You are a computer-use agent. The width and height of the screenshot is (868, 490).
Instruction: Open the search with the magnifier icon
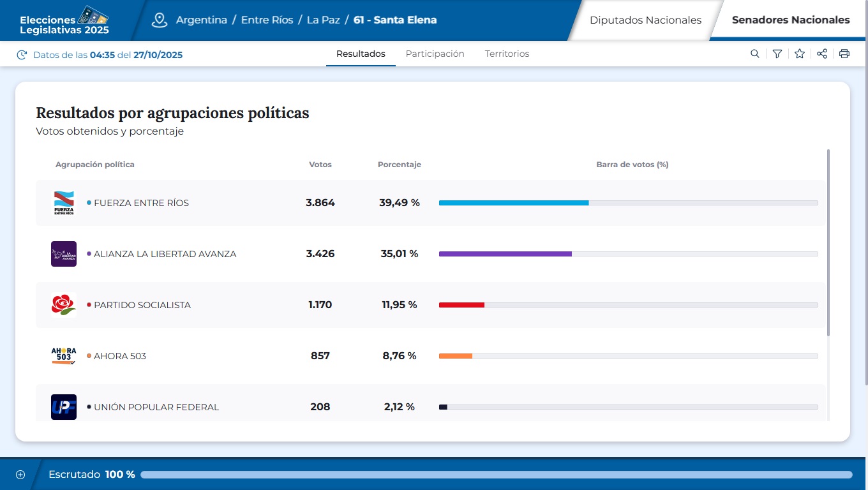pos(754,54)
